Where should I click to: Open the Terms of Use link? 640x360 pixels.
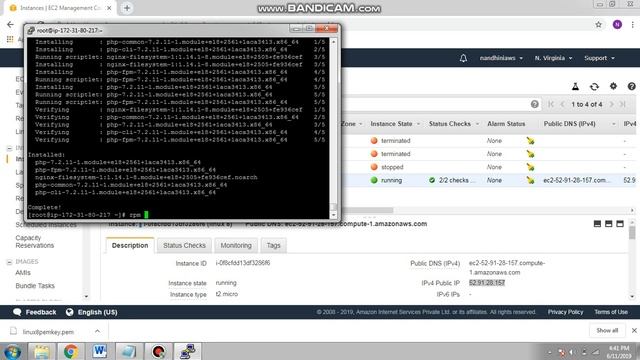click(x=611, y=312)
